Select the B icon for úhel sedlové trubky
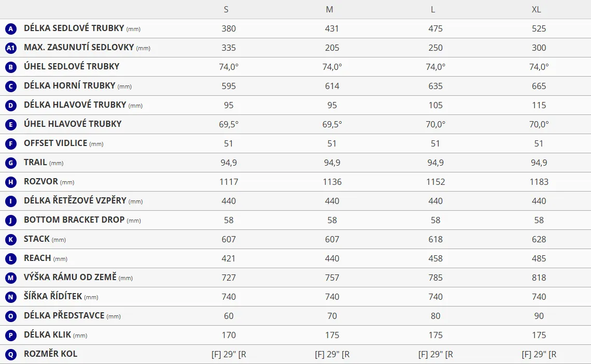 11,67
